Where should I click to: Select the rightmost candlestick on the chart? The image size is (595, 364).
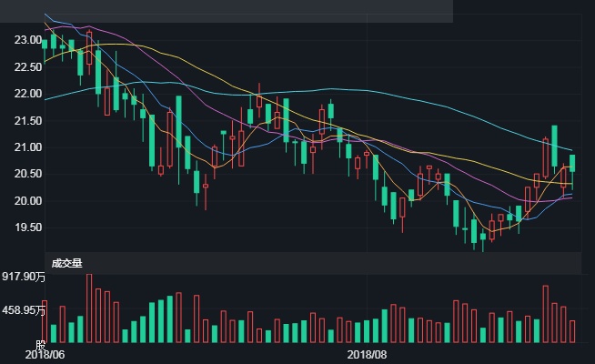coord(572,164)
